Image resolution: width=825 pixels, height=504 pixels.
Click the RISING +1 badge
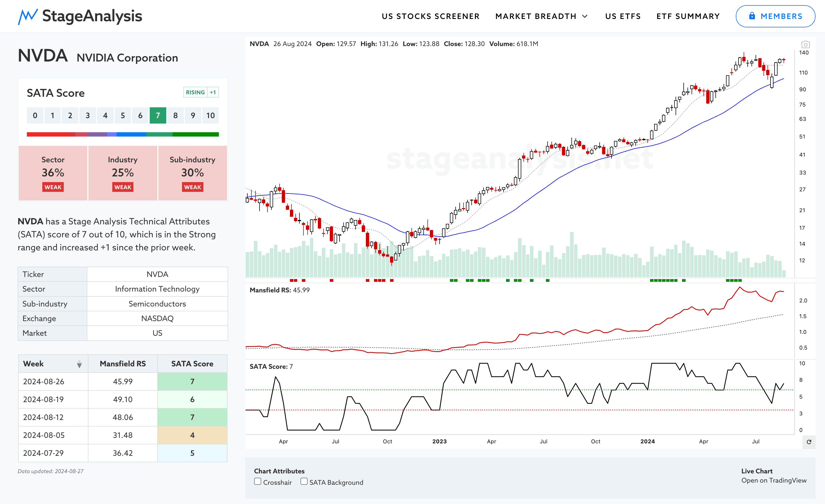201,92
